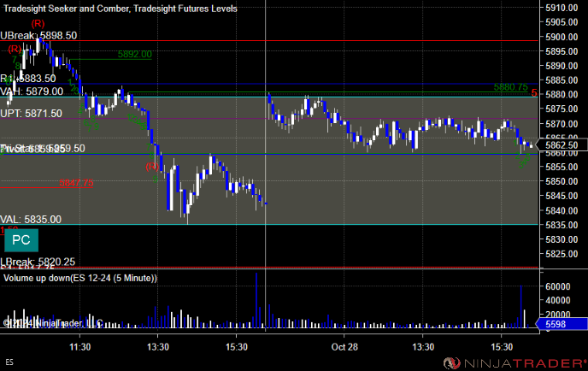Click the current price marker 5862.50
The image size is (588, 371).
[x=561, y=144]
